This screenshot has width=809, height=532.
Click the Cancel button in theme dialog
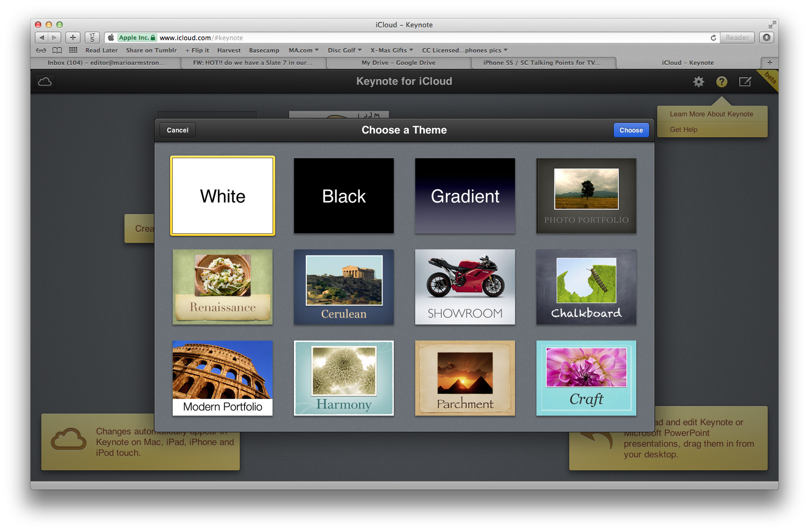pos(178,130)
